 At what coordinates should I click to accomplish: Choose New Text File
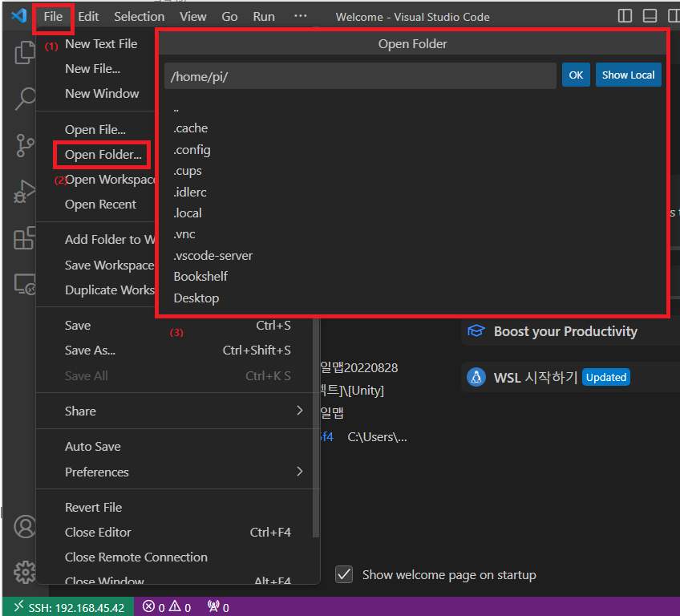coord(101,44)
